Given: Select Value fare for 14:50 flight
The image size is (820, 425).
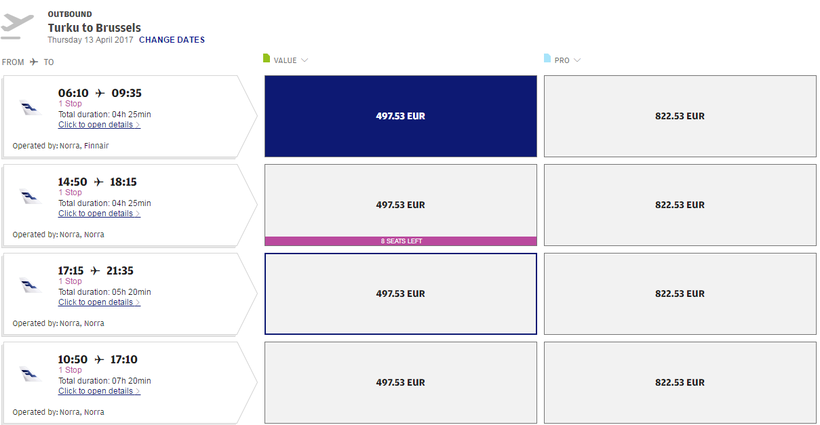Looking at the screenshot, I should click(400, 204).
